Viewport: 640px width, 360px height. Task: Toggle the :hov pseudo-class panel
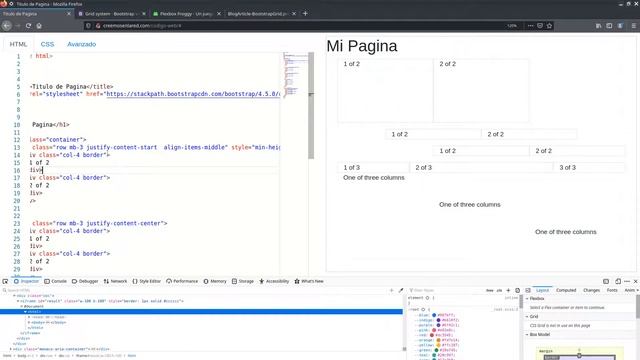(489, 290)
